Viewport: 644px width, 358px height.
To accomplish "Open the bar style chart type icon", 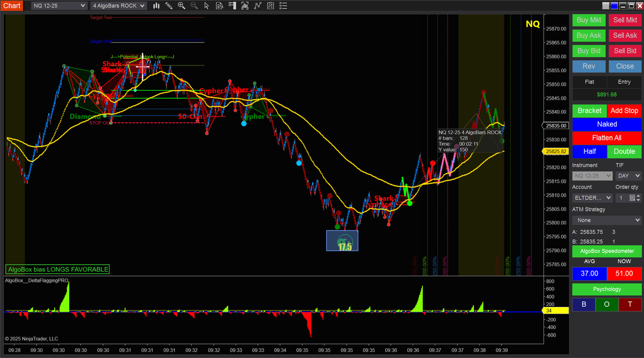I will 156,6.
